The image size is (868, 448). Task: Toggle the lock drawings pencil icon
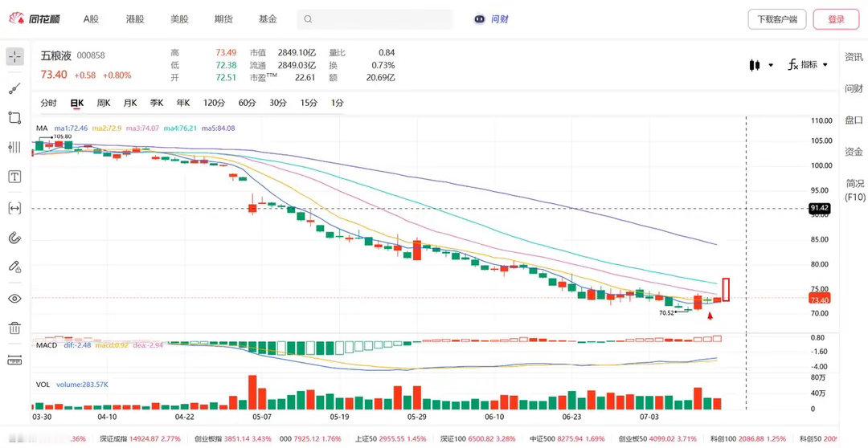click(x=15, y=267)
